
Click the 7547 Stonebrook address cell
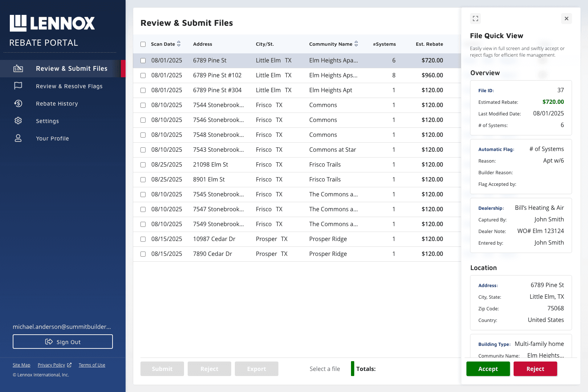coord(219,209)
